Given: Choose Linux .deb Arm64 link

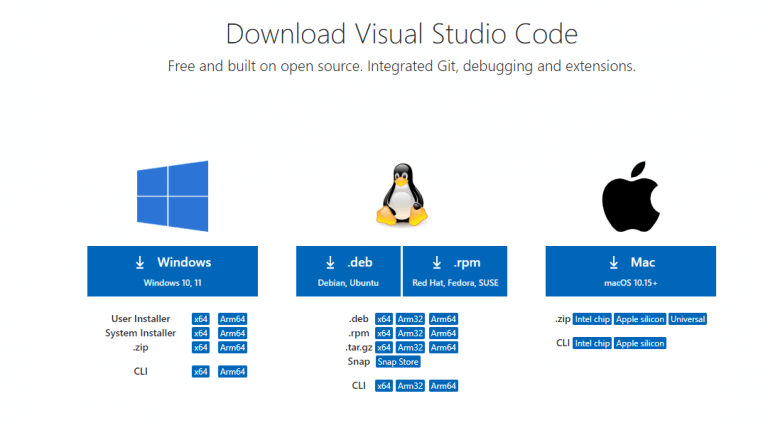Looking at the screenshot, I should pyautogui.click(x=443, y=319).
